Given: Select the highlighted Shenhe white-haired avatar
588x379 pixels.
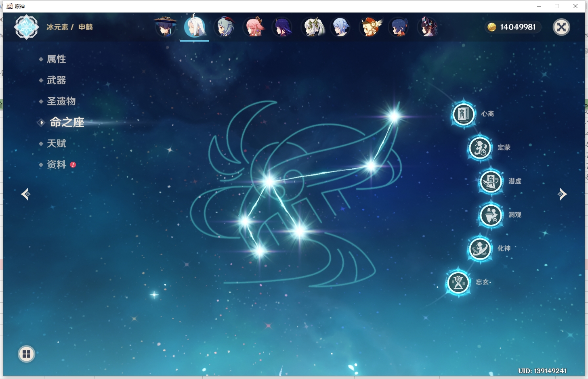Looking at the screenshot, I should 195,27.
